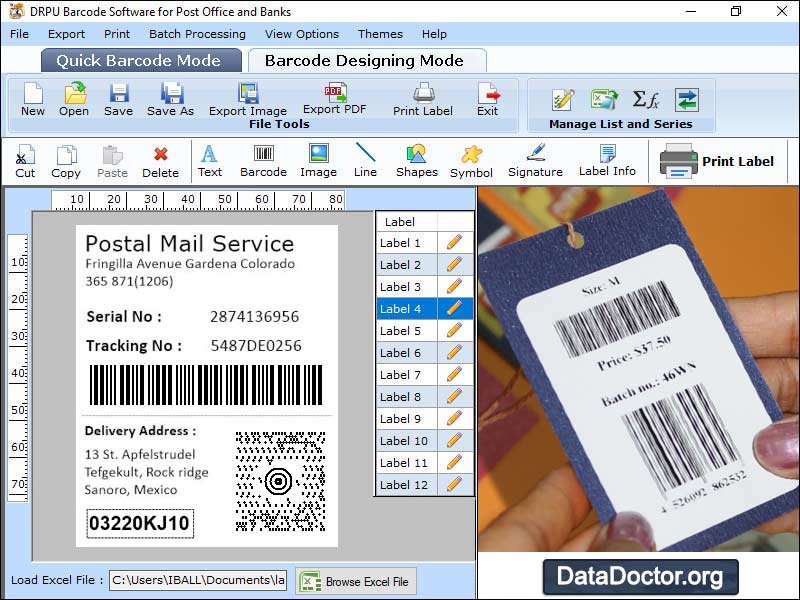
Task: Click the large Print Label button
Action: pyautogui.click(x=719, y=160)
